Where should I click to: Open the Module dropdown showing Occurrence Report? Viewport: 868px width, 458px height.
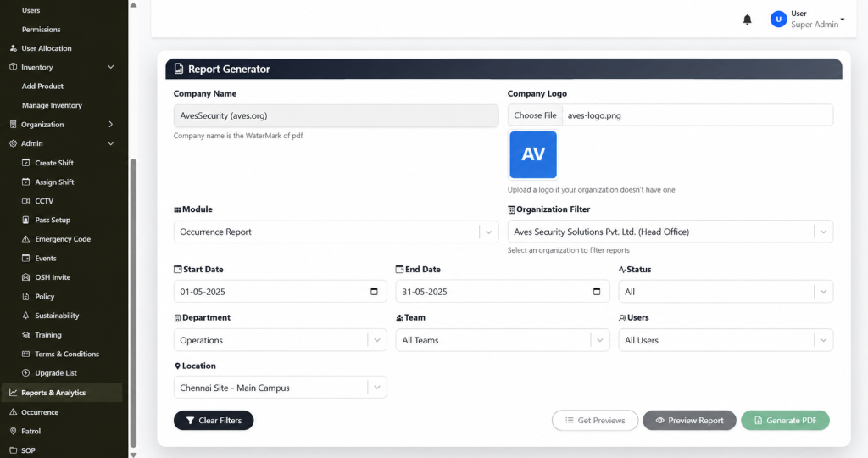tap(336, 232)
